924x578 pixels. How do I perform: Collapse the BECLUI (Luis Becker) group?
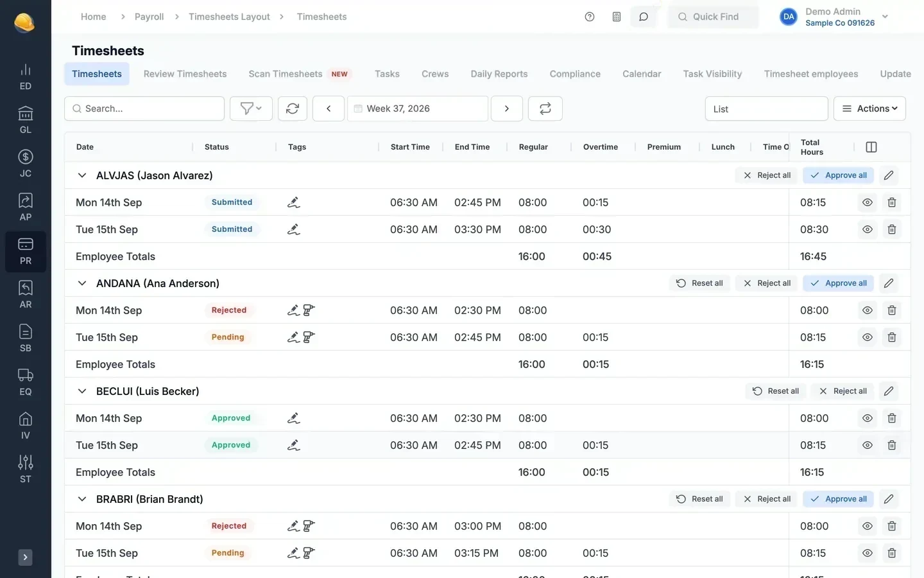tap(82, 391)
